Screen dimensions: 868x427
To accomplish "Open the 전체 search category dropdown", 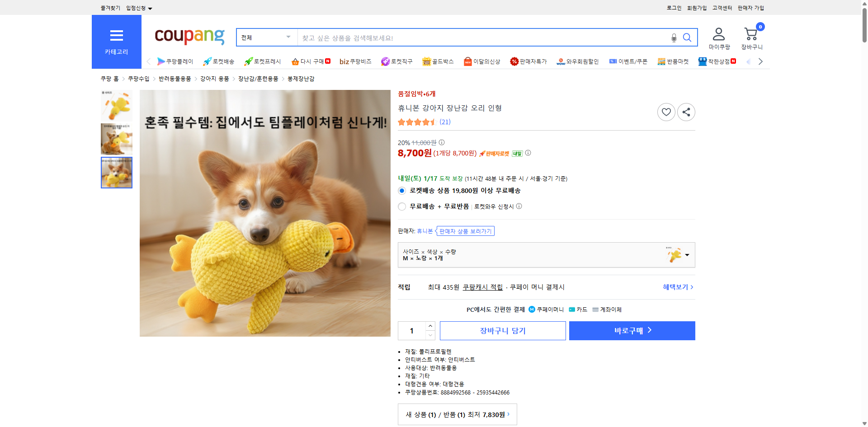I will coord(266,38).
